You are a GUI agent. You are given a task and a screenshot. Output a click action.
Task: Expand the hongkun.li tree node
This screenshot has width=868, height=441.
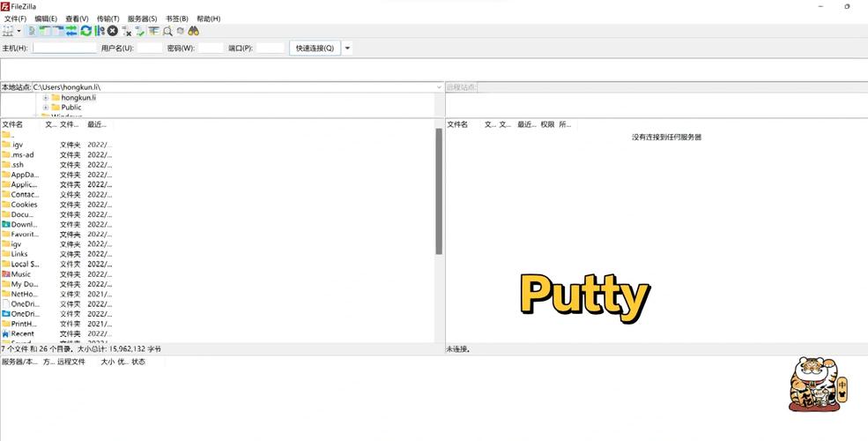(46, 98)
